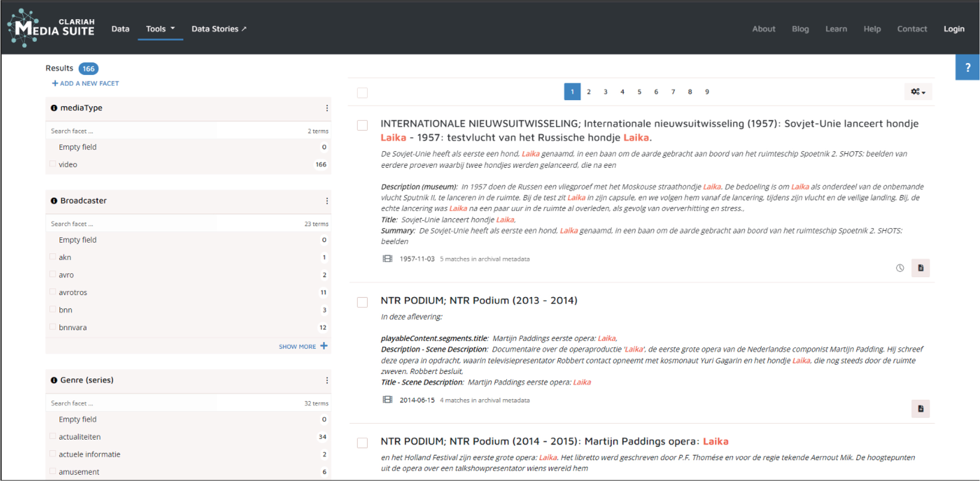This screenshot has height=481, width=980.
Task: Go to results page 2
Action: [x=589, y=92]
